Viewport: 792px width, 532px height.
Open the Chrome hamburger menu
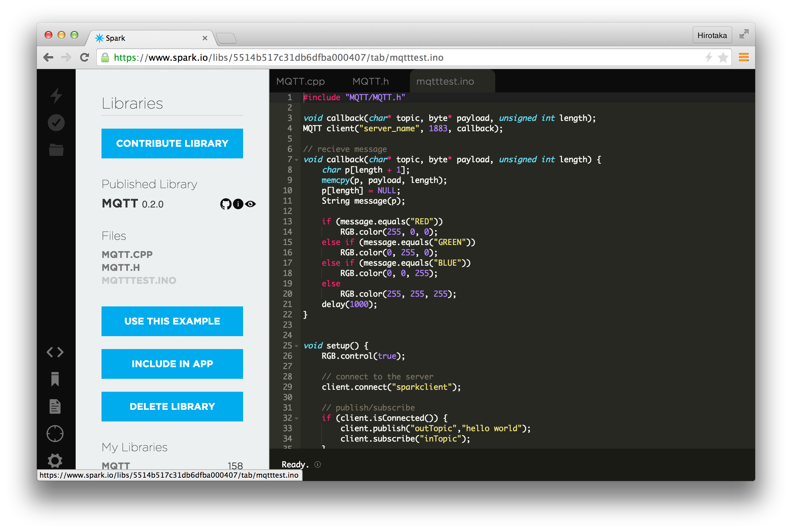coord(744,57)
